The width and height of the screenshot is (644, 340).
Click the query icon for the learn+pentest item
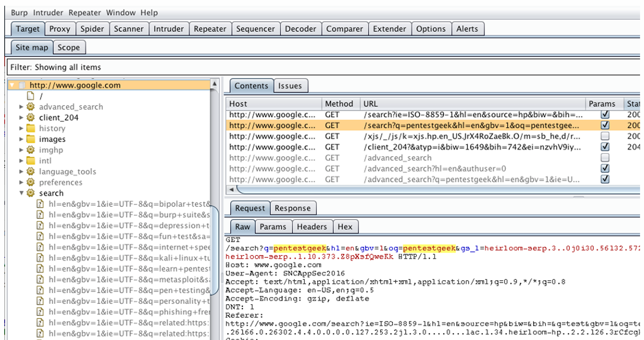pos(40,269)
